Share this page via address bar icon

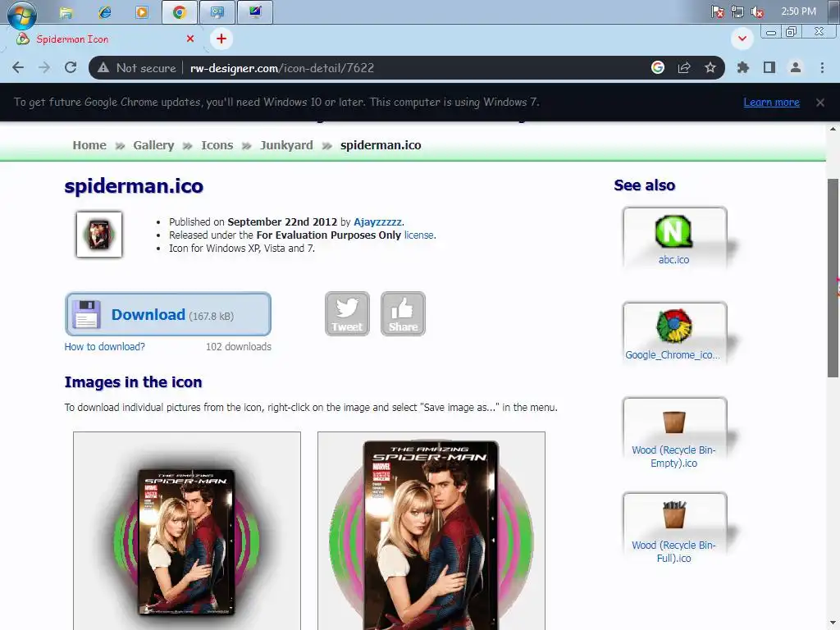684,67
